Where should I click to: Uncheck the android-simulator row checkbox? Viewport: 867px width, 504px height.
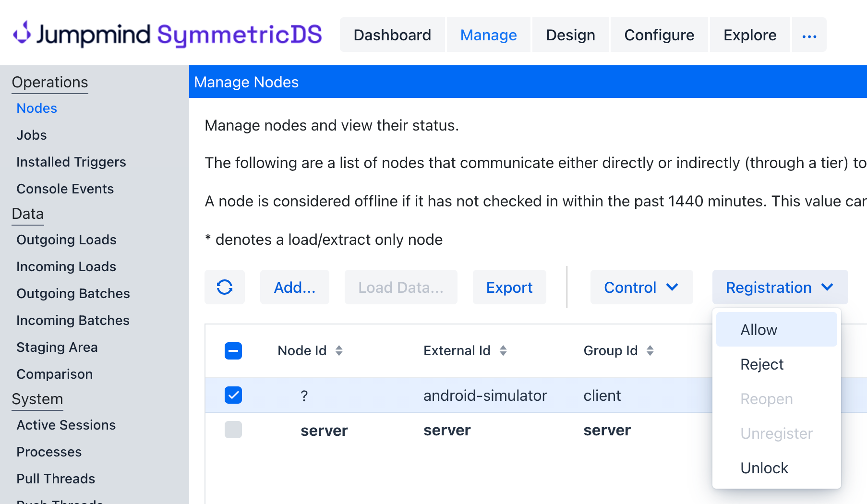point(233,395)
